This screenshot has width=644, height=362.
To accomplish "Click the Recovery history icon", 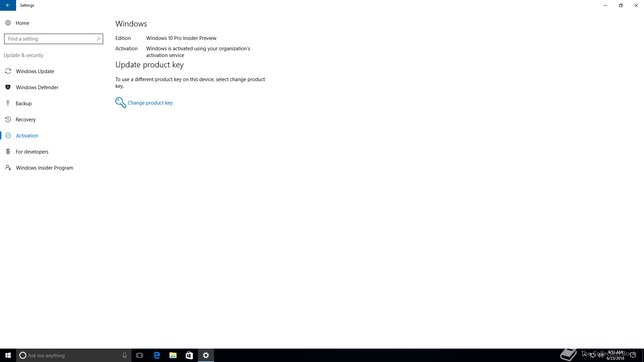I will pyautogui.click(x=8, y=119).
